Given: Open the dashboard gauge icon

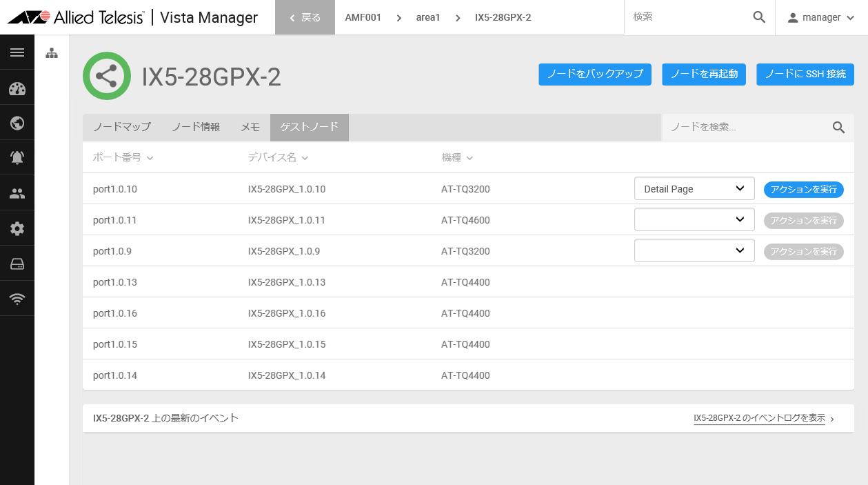Looking at the screenshot, I should coord(17,88).
